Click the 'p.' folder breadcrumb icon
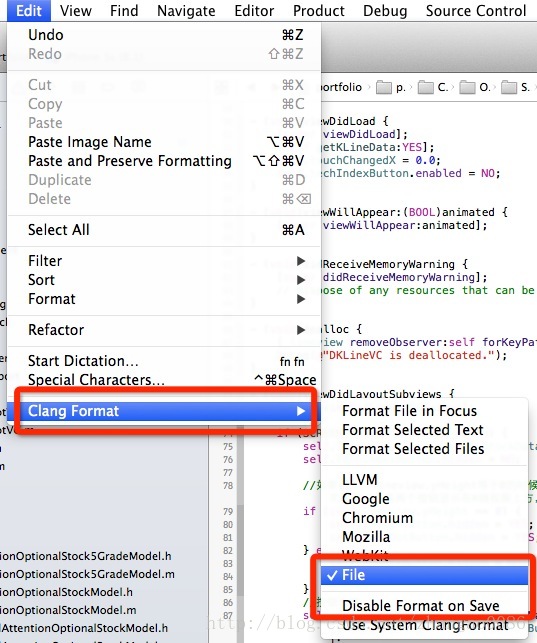The height and width of the screenshot is (643, 537). coord(384,87)
